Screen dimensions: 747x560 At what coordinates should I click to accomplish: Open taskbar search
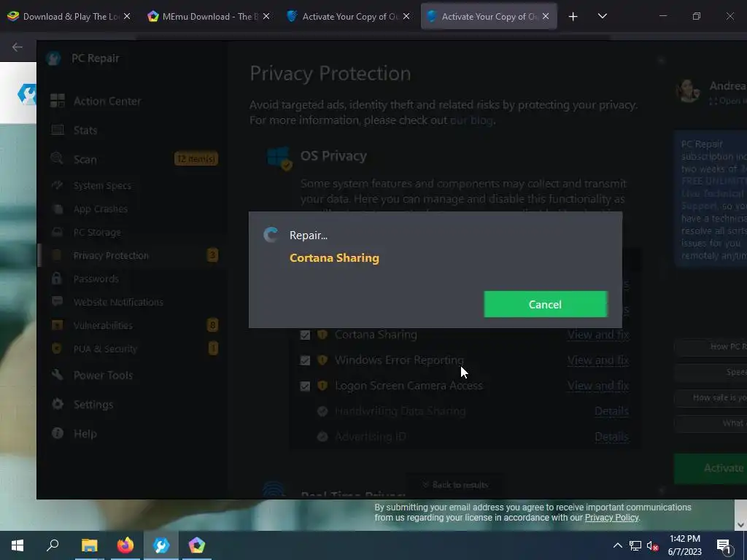(x=53, y=545)
